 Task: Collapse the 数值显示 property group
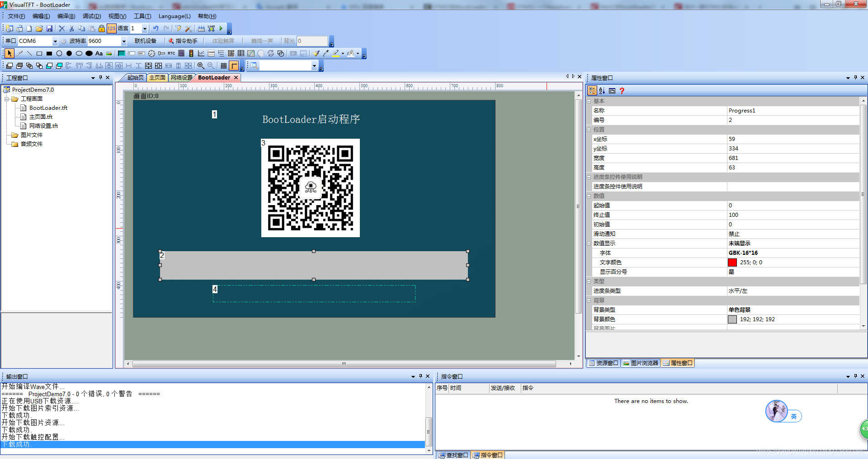pos(589,244)
